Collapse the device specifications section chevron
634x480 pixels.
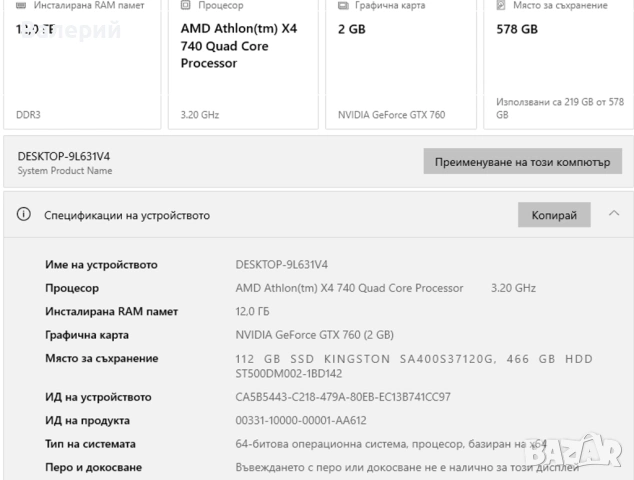click(x=614, y=213)
